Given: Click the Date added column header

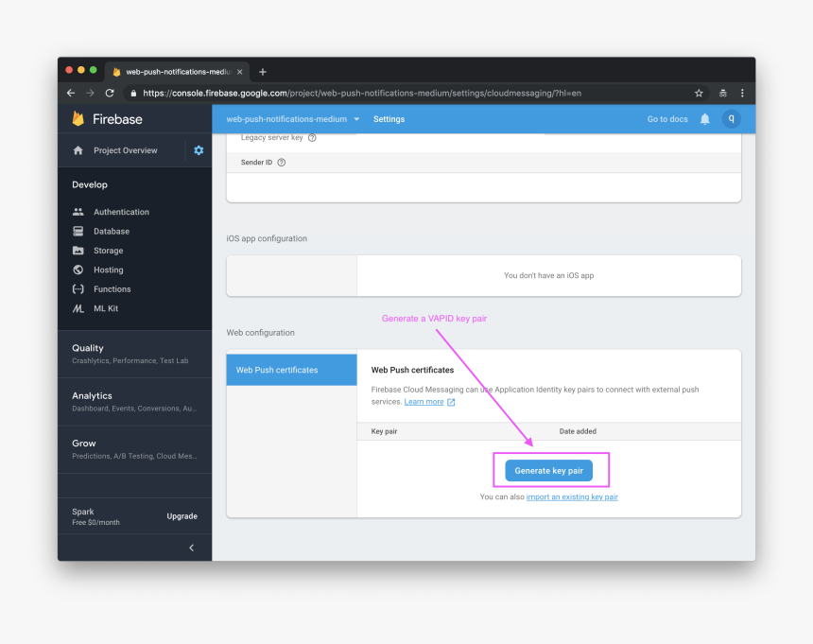Looking at the screenshot, I should coord(578,431).
